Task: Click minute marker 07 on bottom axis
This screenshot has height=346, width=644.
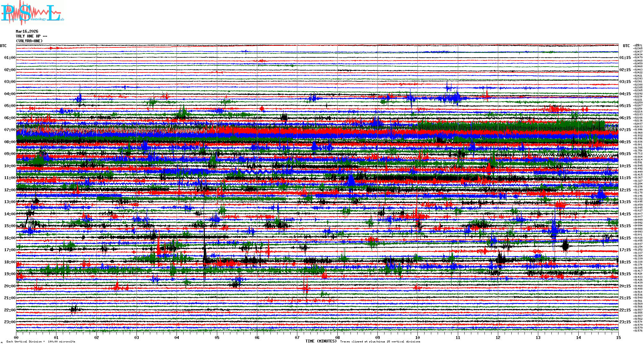Action: 297,337
